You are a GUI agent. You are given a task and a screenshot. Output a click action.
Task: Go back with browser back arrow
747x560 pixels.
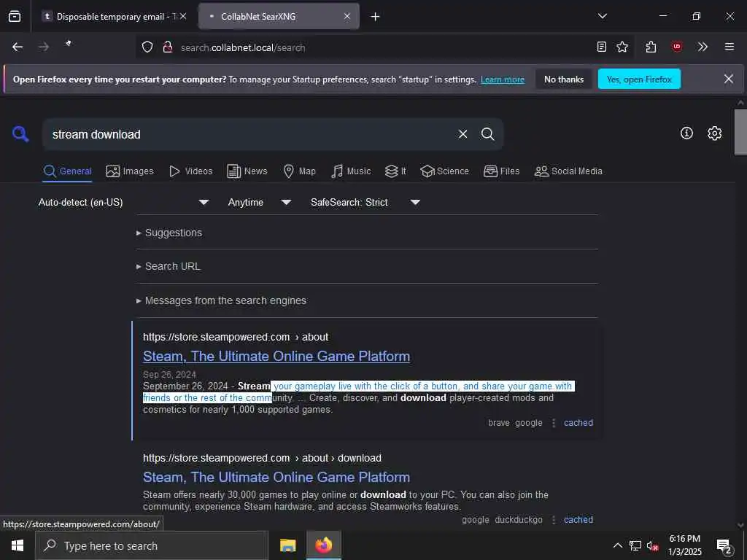(18, 47)
